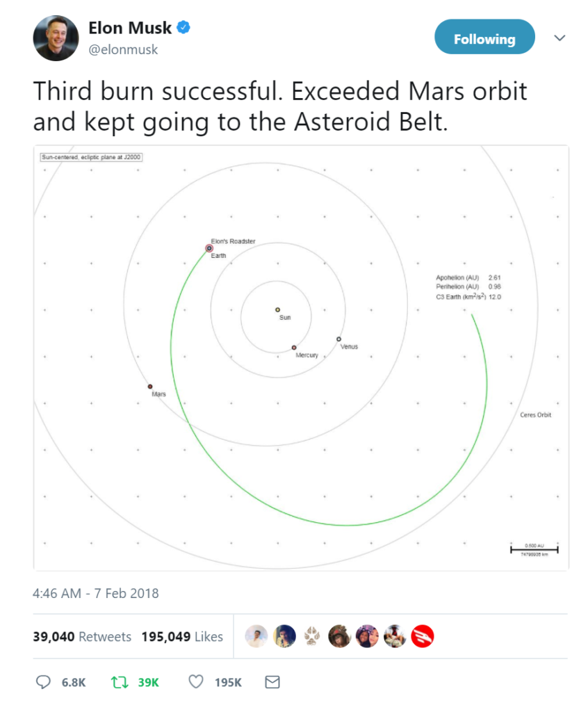Open Elon Musk's profile picture

coord(56,38)
